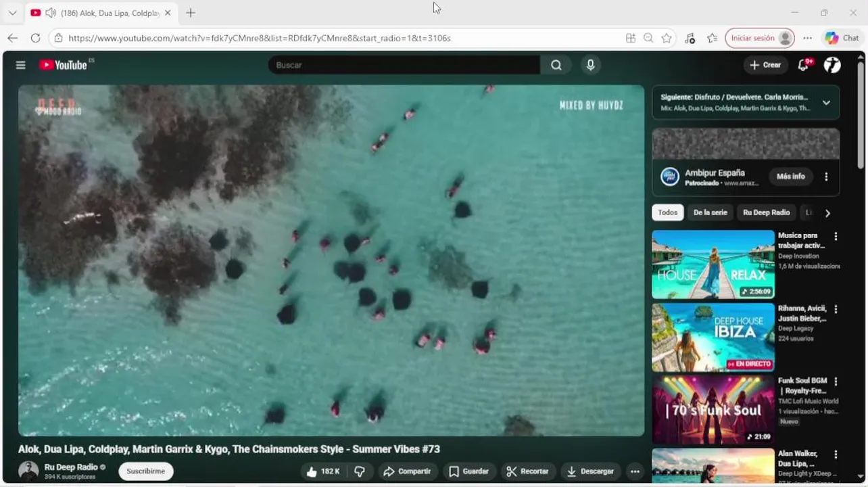This screenshot has height=487, width=868.
Task: Click Más info on Ambipur ad
Action: (x=790, y=177)
